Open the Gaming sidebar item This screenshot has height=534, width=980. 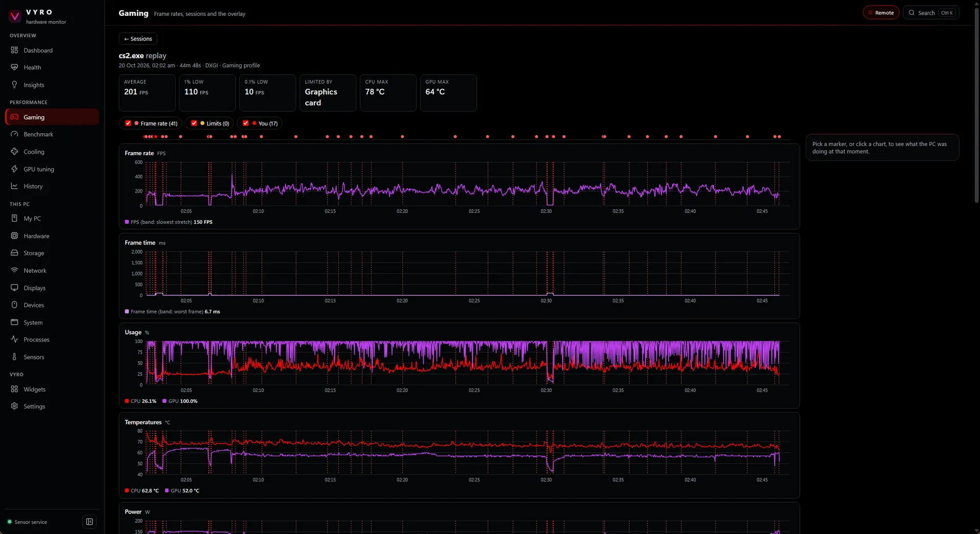(x=52, y=117)
